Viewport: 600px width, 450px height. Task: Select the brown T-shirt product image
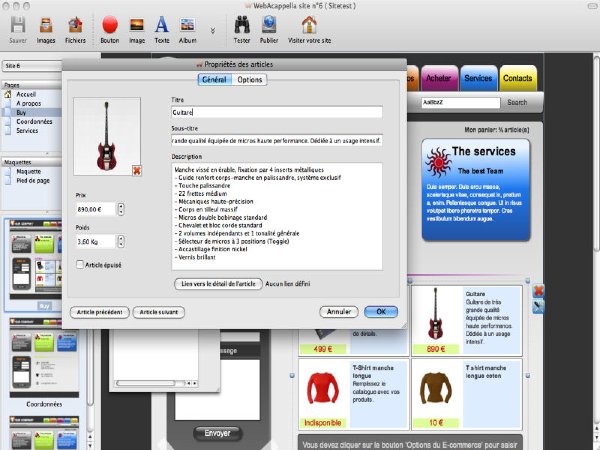tap(435, 389)
